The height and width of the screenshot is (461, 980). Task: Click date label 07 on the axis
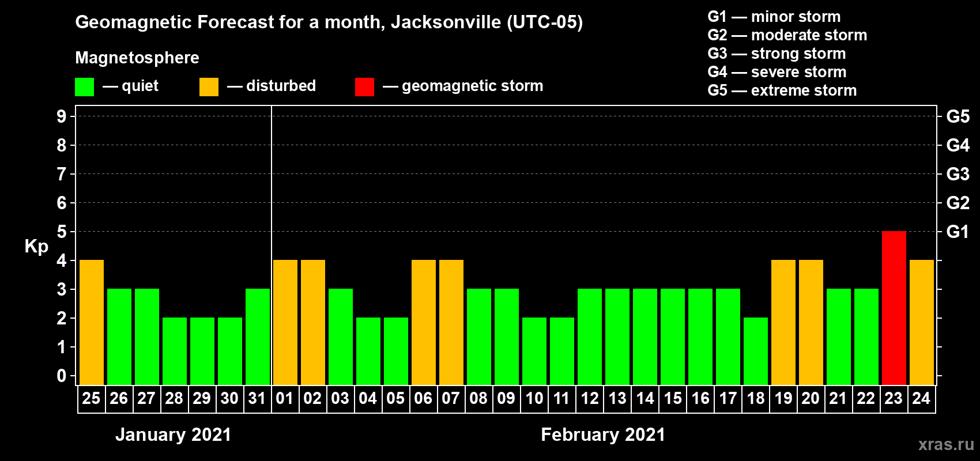pyautogui.click(x=451, y=398)
